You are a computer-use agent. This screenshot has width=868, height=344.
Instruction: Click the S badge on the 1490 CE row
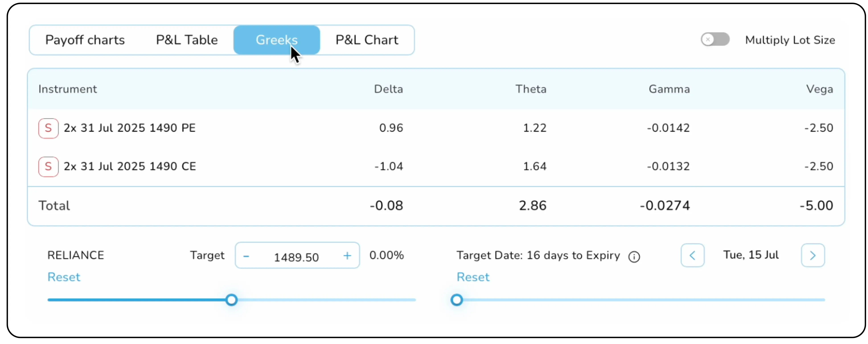pos(48,167)
